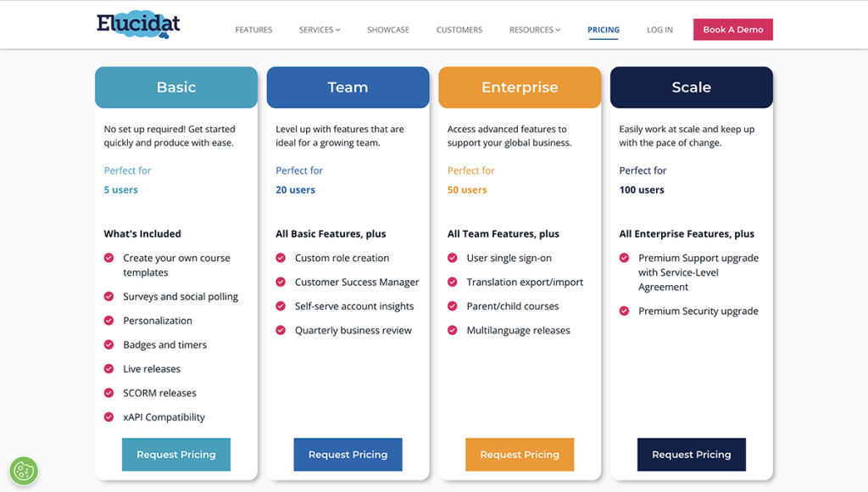Select the Basic plan header

pos(176,87)
